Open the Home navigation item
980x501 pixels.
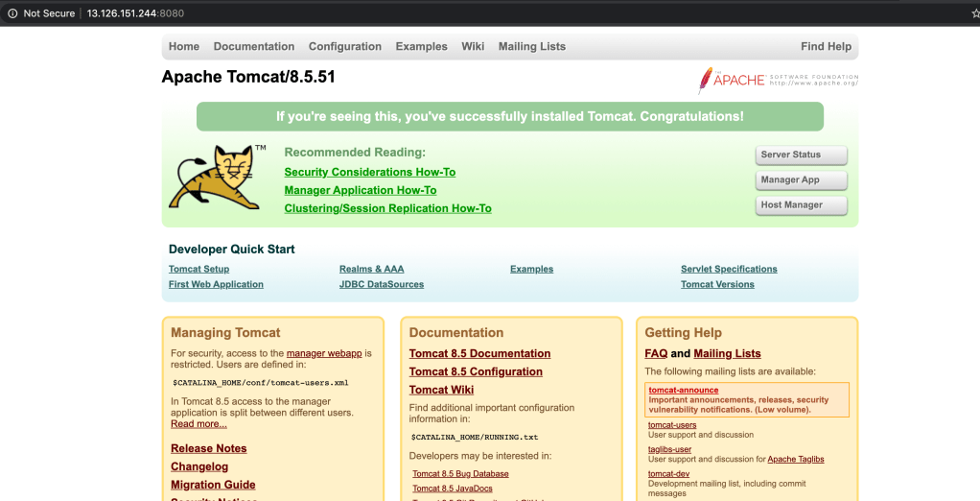tap(184, 47)
